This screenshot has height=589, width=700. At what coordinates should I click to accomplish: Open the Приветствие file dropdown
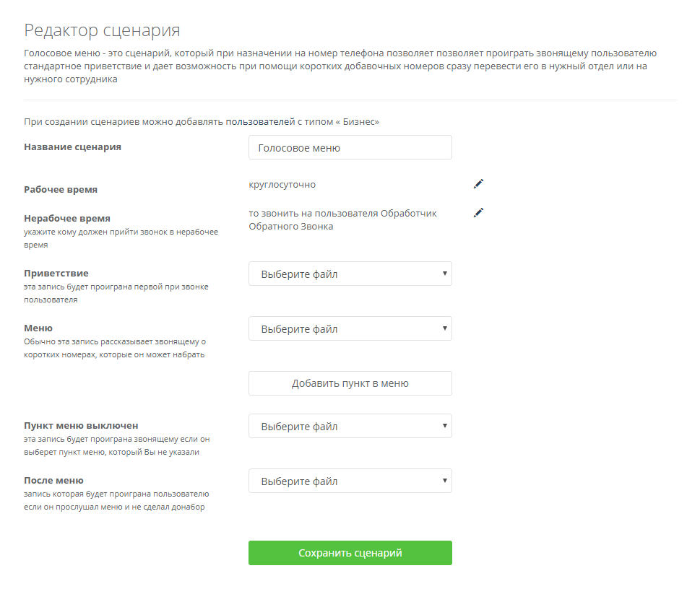pos(350,274)
